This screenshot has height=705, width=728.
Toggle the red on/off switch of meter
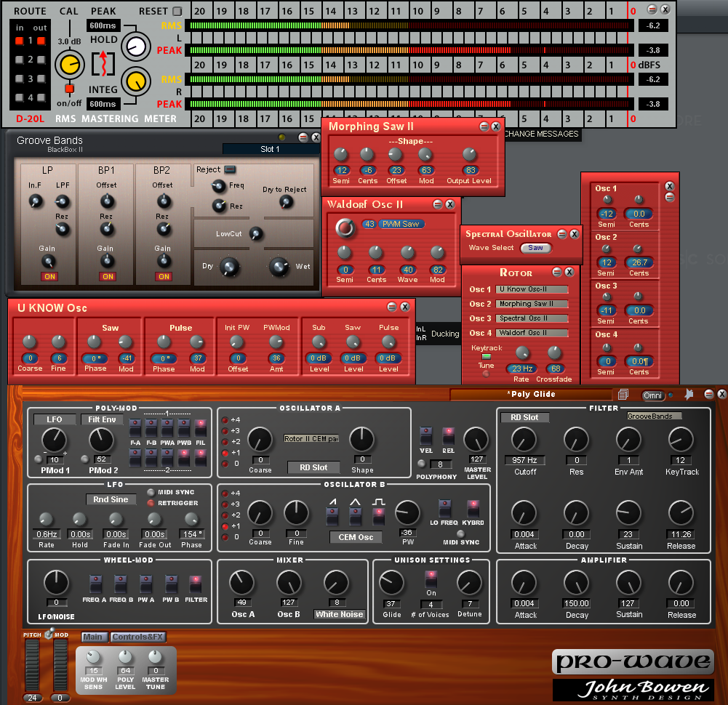[69, 88]
